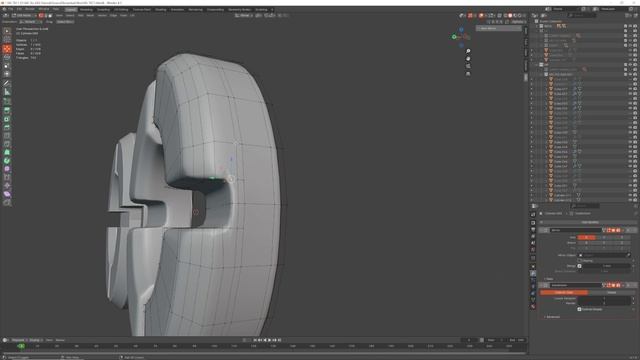Toggle Mirror modifier Axis Z
This screenshot has width=640, height=360.
coord(622,237)
